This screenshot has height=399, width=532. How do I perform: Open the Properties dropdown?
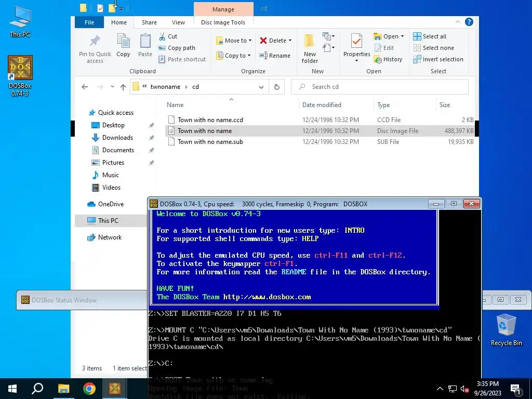coord(356,61)
